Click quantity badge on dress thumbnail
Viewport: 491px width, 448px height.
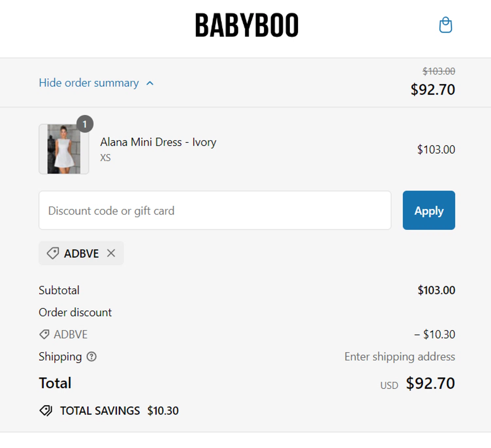tap(85, 124)
